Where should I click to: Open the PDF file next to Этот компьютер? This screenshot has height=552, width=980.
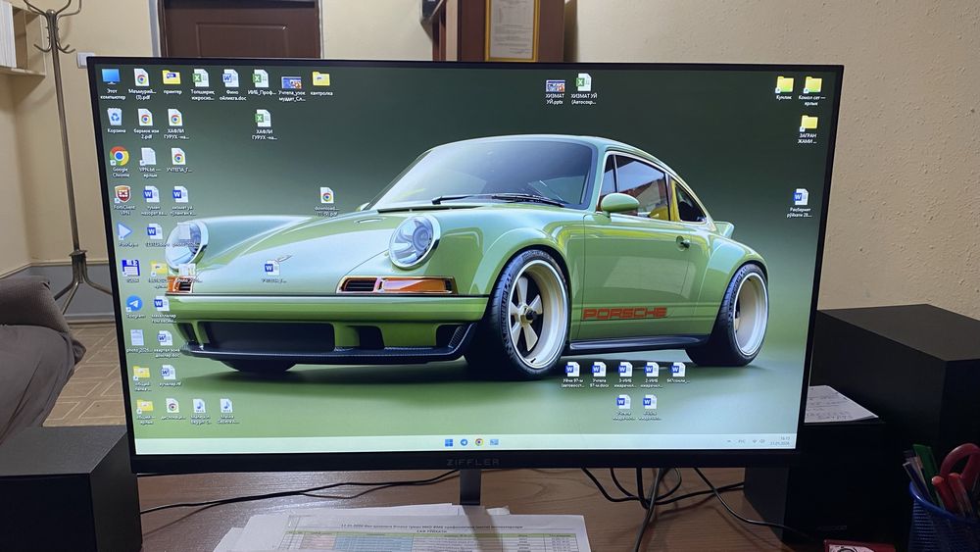[142, 83]
